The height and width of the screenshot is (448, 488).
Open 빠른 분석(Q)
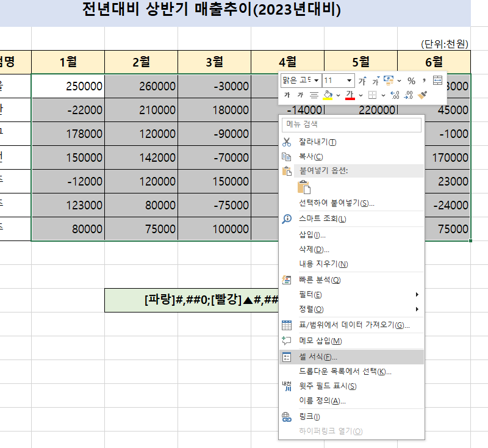coord(352,280)
